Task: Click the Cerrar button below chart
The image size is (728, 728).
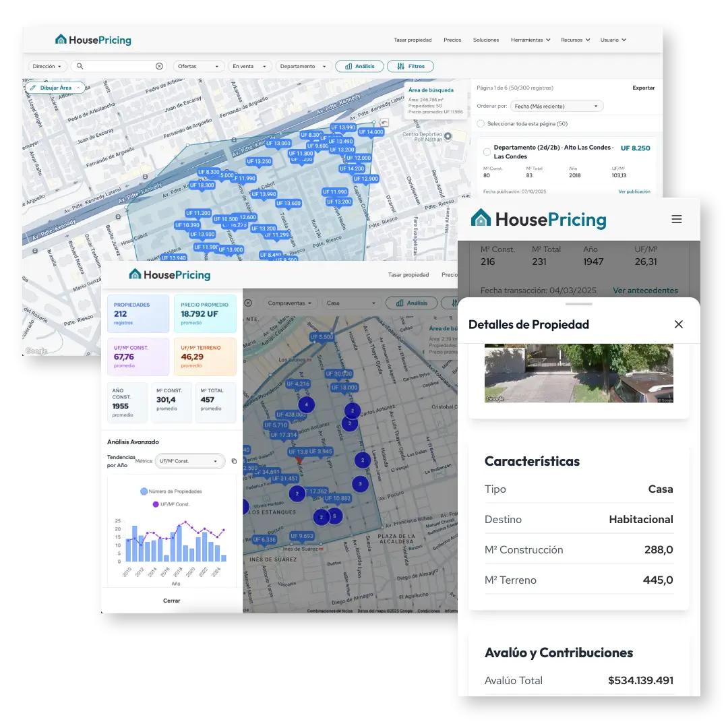Action: (x=172, y=601)
